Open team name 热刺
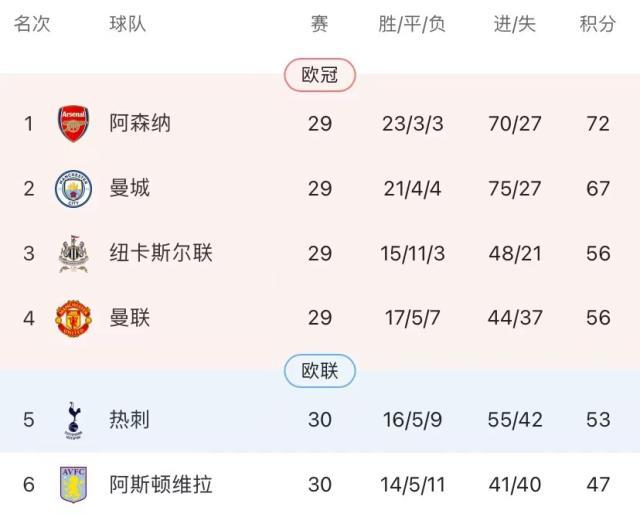This screenshot has width=640, height=517. pos(130,420)
